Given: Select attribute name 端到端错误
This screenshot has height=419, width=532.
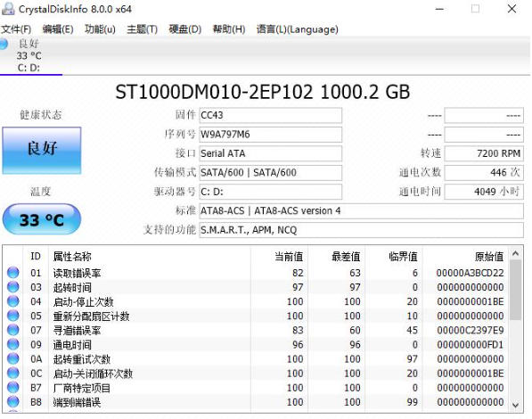Looking at the screenshot, I should 77,402.
